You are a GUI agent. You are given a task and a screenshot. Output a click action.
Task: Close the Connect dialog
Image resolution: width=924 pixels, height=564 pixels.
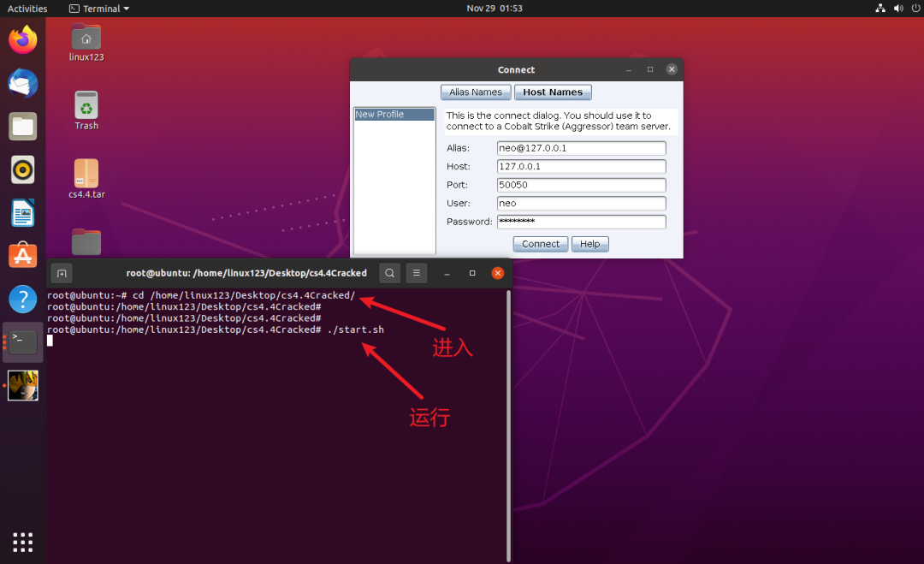click(x=672, y=69)
